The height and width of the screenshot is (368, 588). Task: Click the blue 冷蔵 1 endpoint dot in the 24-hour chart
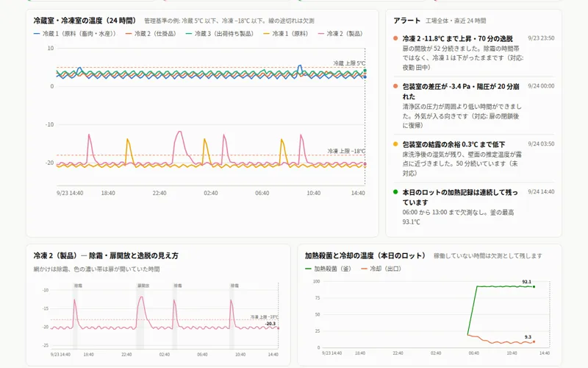(365, 77)
